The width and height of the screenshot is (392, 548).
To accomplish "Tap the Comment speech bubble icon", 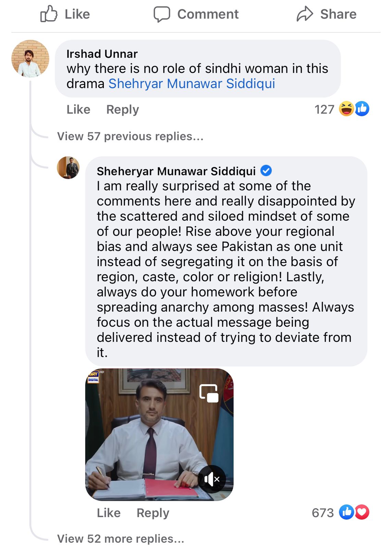I will [x=161, y=14].
